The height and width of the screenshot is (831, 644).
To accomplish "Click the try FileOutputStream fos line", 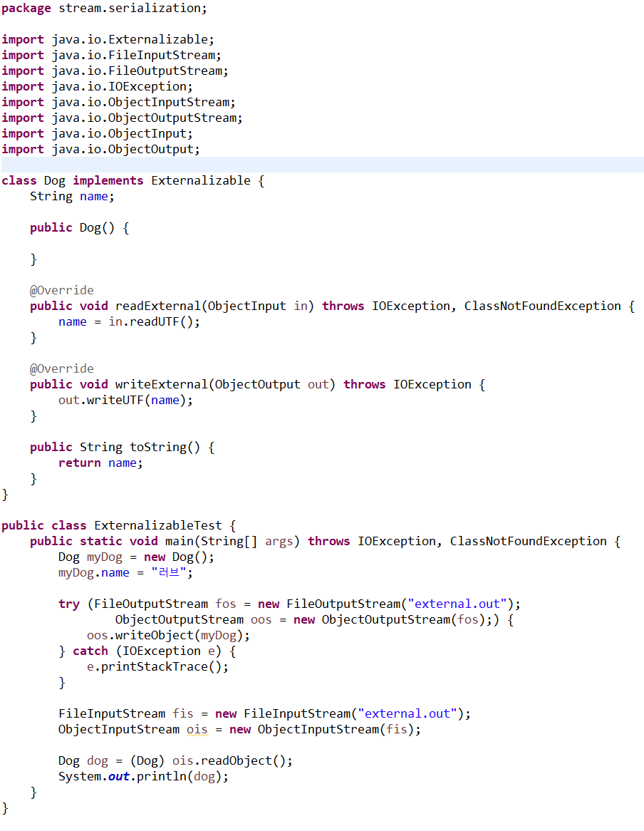I will coord(290,604).
